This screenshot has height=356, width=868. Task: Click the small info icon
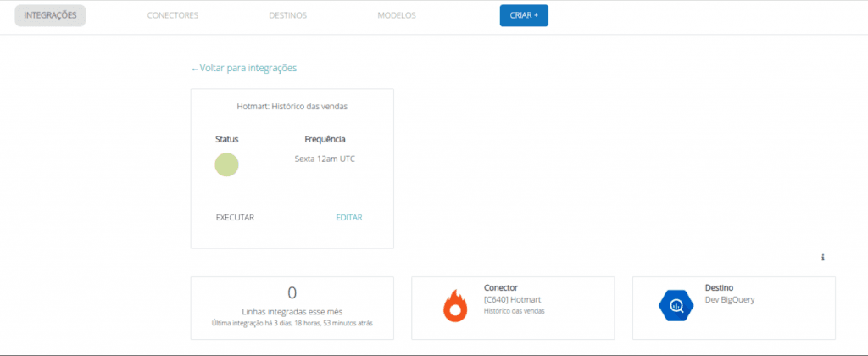point(822,258)
